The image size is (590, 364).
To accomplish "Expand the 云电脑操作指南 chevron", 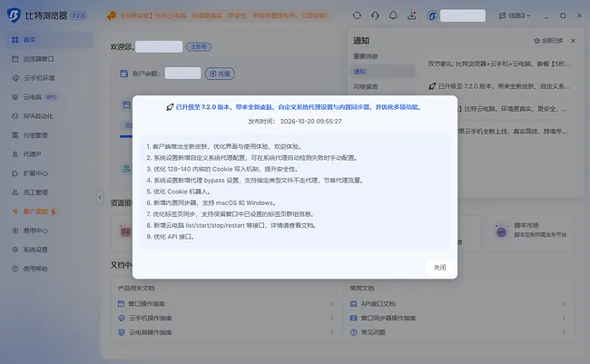I will [x=332, y=332].
